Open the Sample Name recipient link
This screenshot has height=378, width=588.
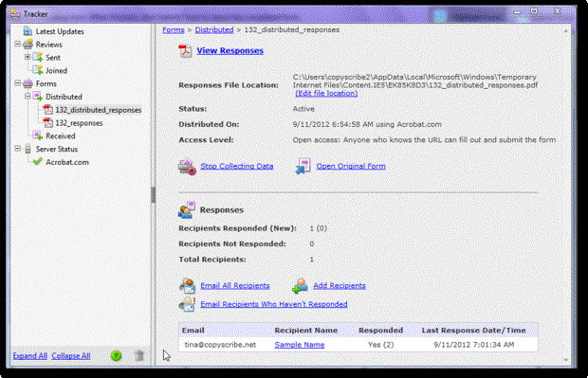[300, 345]
